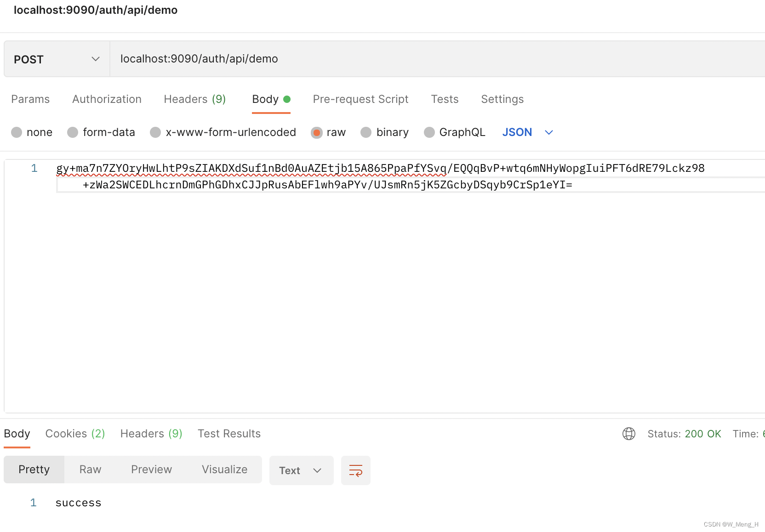Viewport: 765px width, 532px height.
Task: Click line number 1 in request editor
Action: pos(34,168)
